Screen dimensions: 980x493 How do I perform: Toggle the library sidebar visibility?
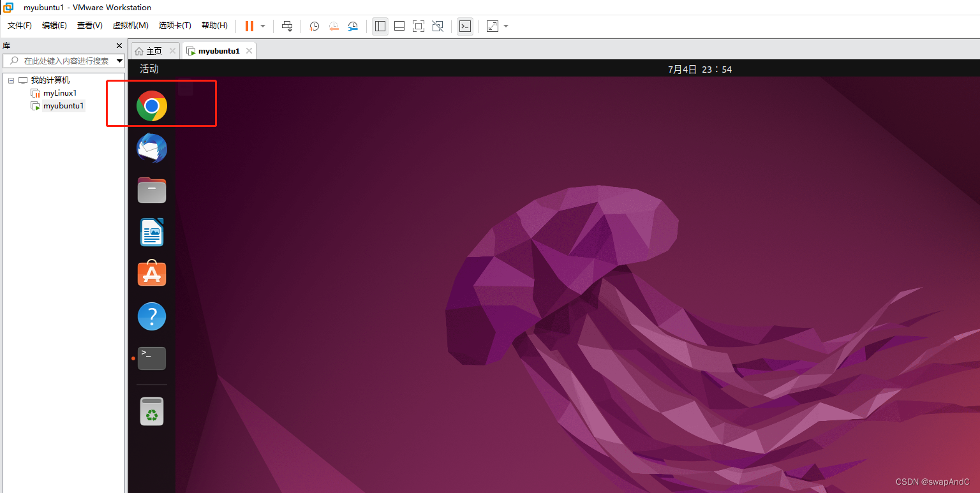pos(380,26)
